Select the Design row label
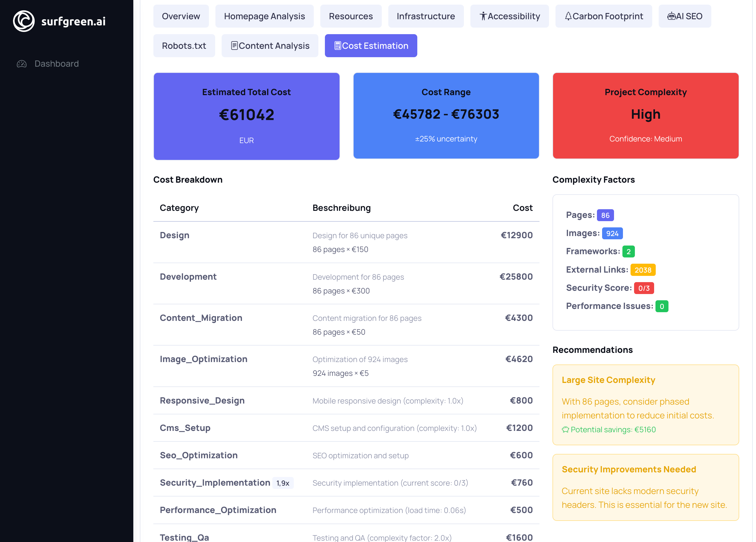Image resolution: width=756 pixels, height=542 pixels. pyautogui.click(x=174, y=235)
